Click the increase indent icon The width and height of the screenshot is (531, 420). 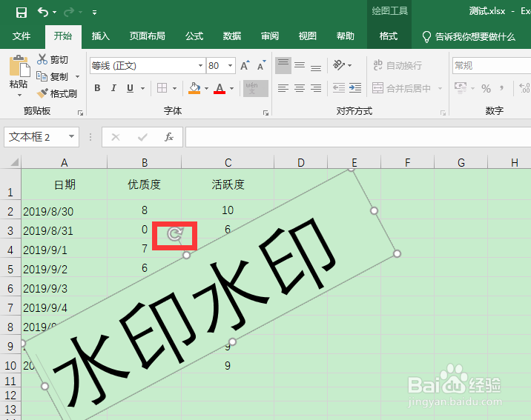(x=355, y=88)
